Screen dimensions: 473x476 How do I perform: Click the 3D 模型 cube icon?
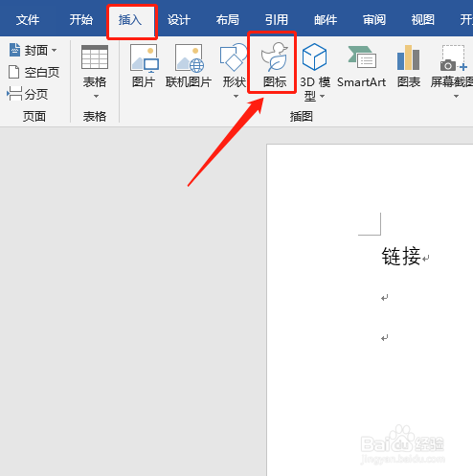tap(314, 57)
